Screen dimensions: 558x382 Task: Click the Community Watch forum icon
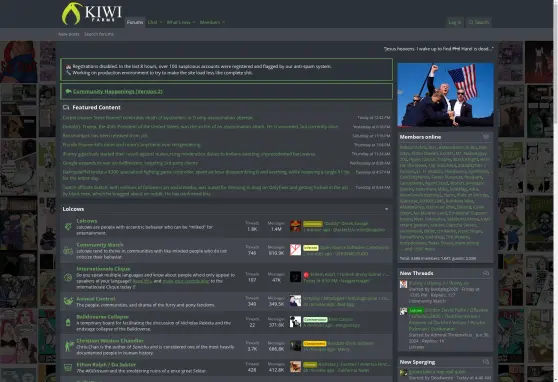click(x=68, y=250)
